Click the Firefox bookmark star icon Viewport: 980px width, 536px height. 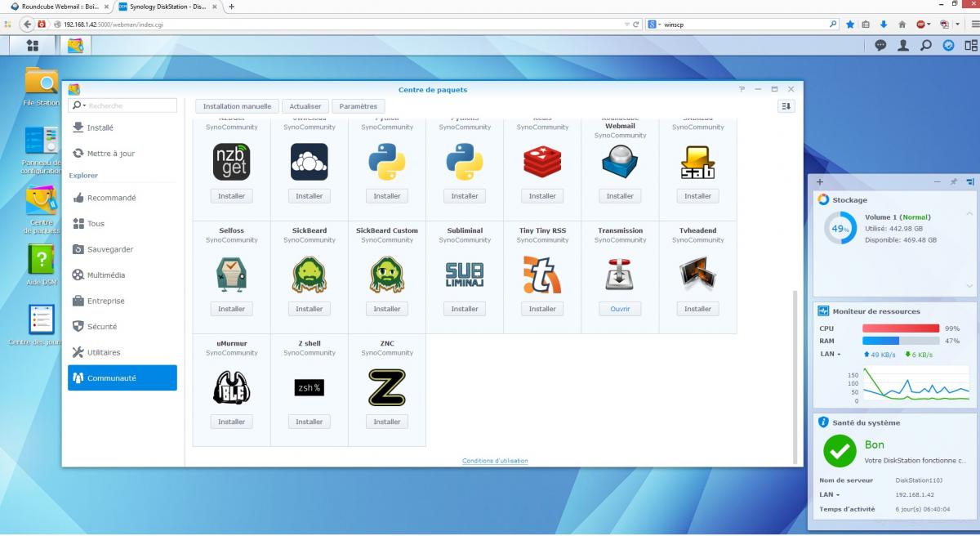(850, 25)
